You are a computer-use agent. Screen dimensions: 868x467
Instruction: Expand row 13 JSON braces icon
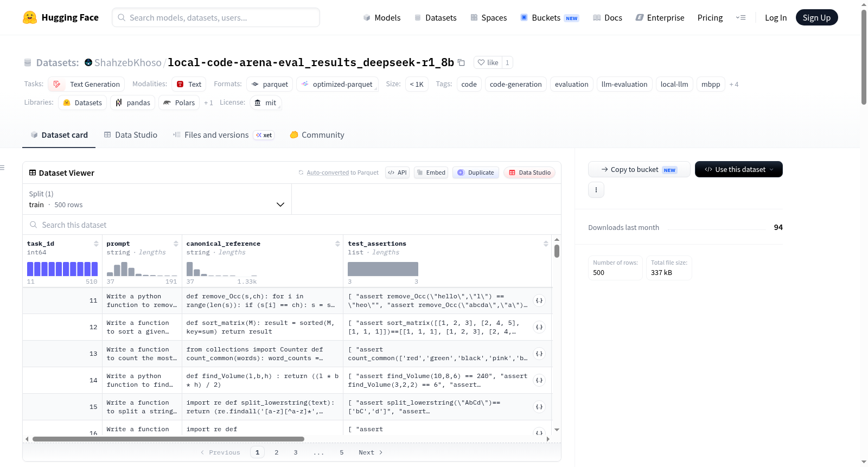pos(539,354)
